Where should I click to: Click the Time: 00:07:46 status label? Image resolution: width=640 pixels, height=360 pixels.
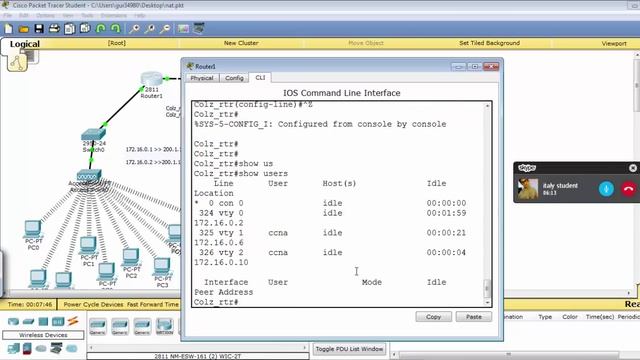click(30, 304)
